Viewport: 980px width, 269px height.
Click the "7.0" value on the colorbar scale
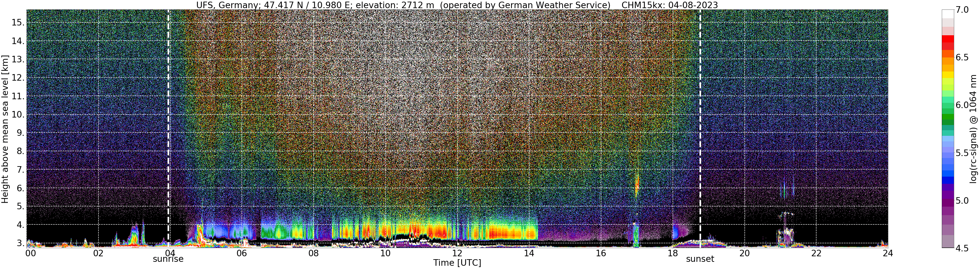click(x=962, y=10)
